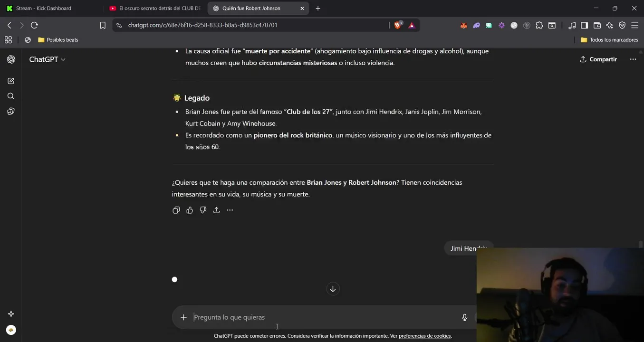Open MetaMask fox extension
This screenshot has height=342, width=644.
463,26
